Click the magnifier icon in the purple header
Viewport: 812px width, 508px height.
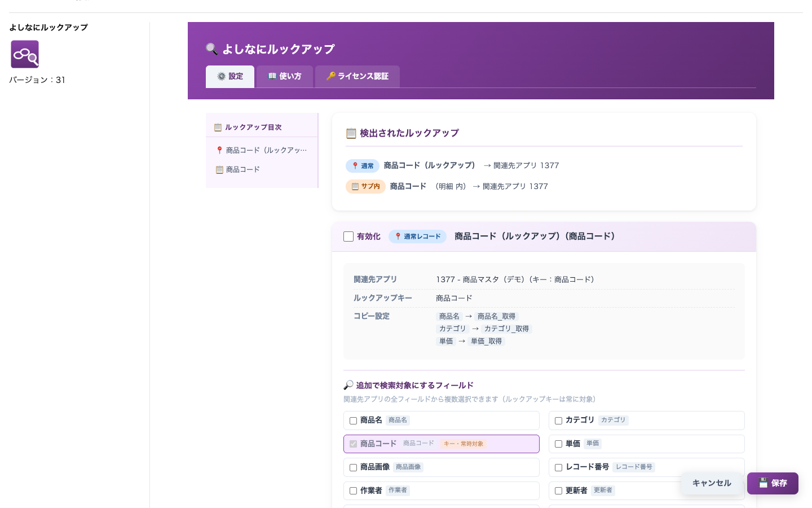[212, 49]
